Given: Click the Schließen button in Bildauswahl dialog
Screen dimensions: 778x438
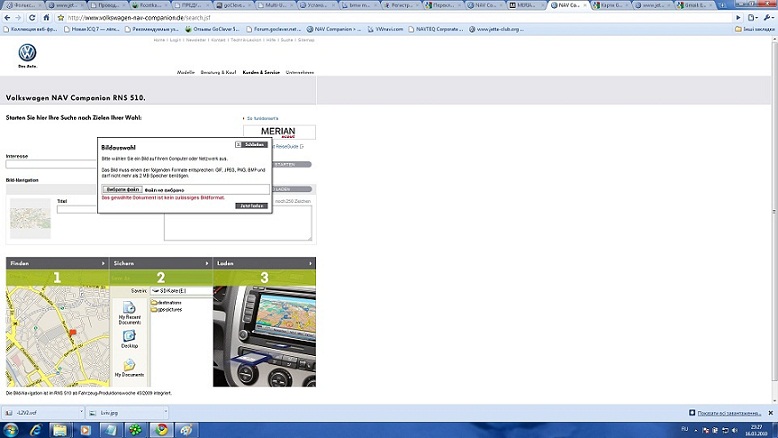Looking at the screenshot, I should (x=252, y=144).
